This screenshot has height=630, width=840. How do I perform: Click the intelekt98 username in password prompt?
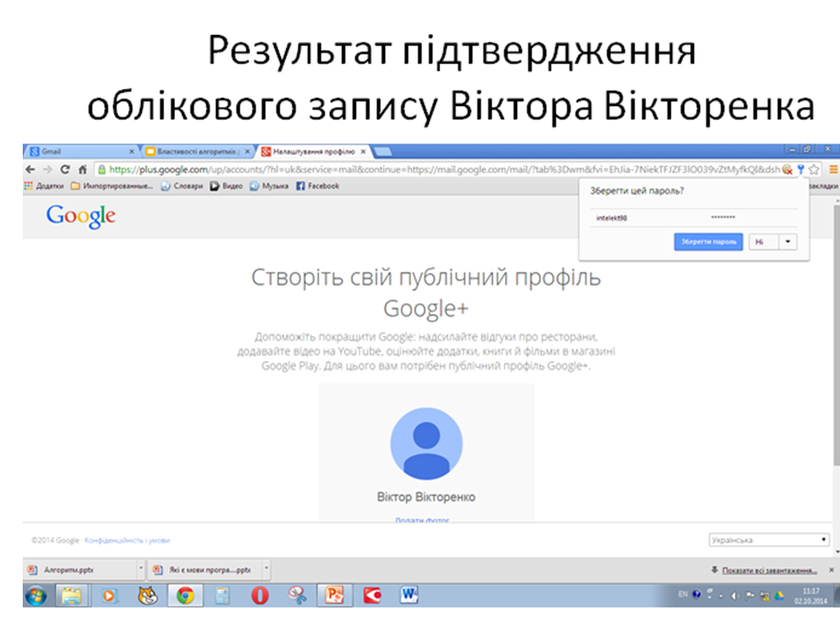pos(612,218)
